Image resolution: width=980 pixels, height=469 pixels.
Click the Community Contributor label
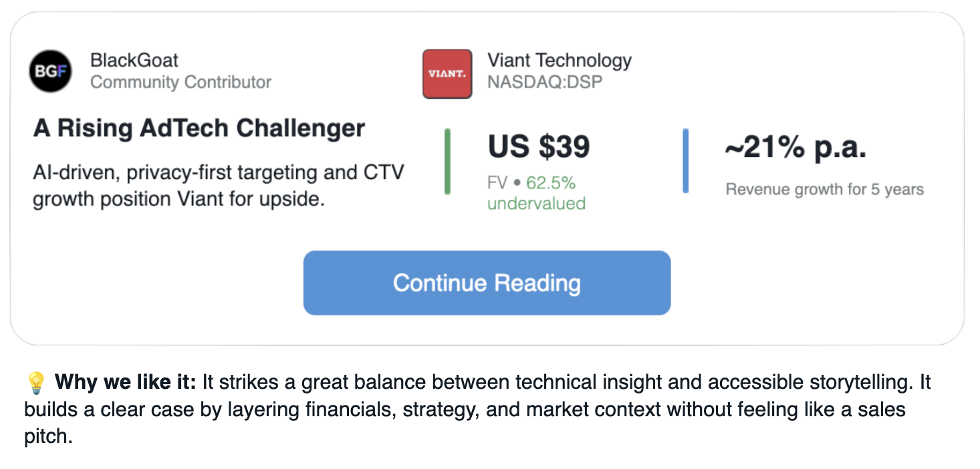tap(180, 83)
